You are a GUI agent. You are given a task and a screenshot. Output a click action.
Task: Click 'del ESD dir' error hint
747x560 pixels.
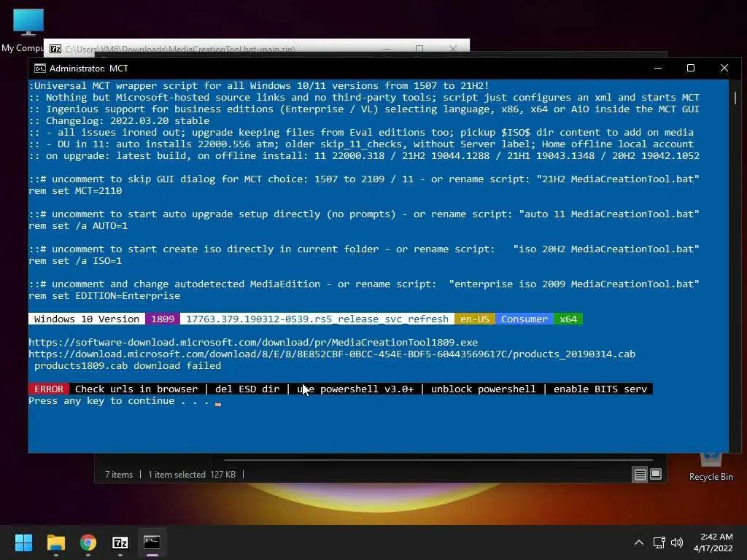(x=247, y=389)
